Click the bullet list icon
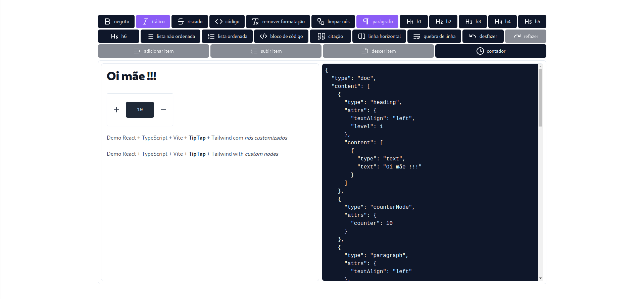 pyautogui.click(x=150, y=36)
